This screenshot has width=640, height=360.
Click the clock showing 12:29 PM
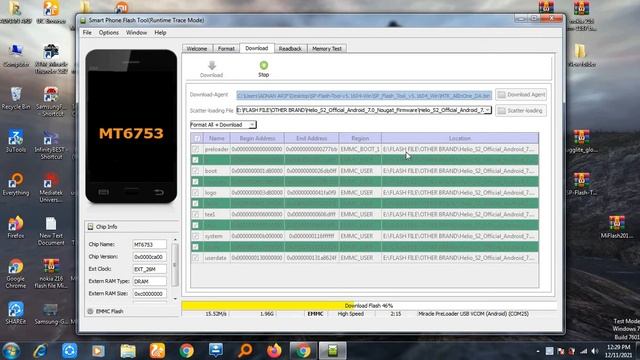pyautogui.click(x=618, y=347)
